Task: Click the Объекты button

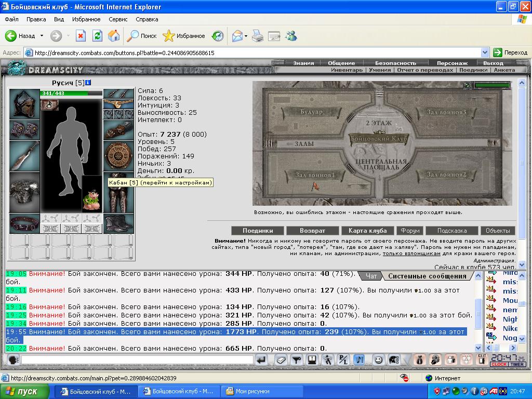Action: [x=498, y=231]
